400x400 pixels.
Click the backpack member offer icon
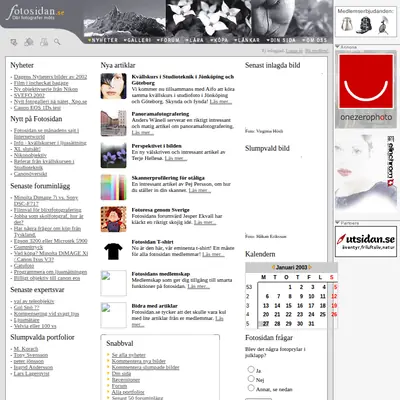point(364,25)
